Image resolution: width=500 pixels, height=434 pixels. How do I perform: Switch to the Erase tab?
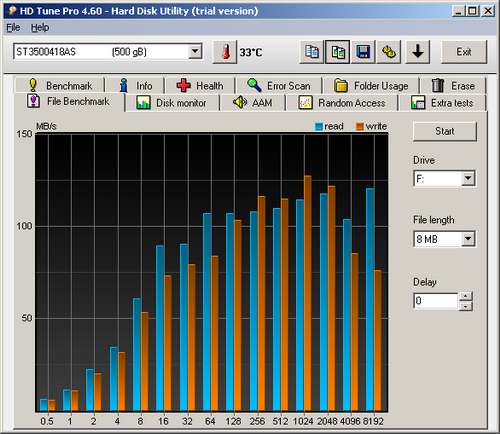pyautogui.click(x=453, y=86)
